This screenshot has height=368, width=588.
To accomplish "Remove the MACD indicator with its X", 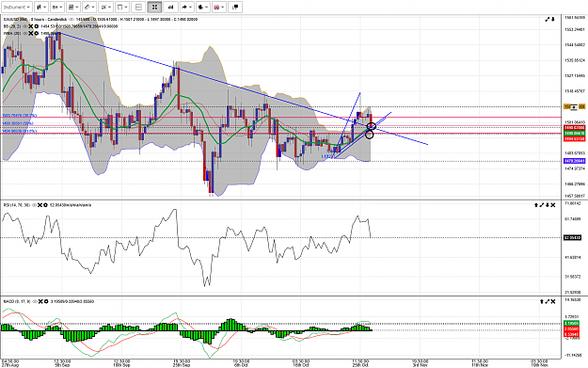I will (40, 301).
